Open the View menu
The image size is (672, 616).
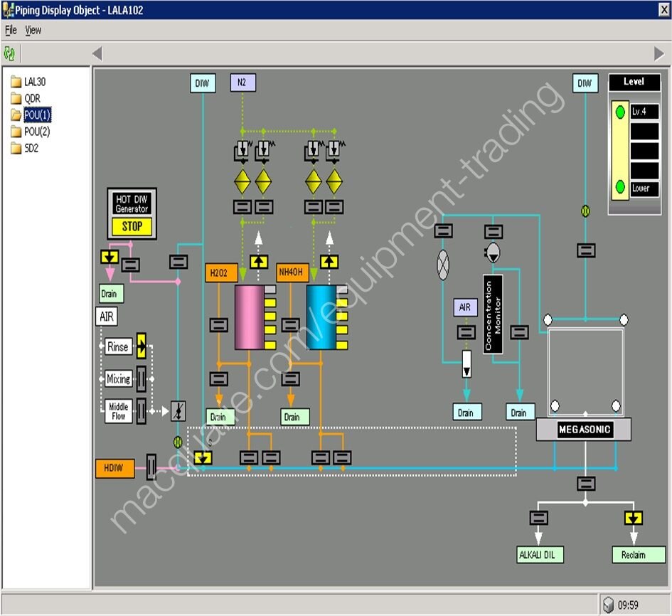pos(33,30)
